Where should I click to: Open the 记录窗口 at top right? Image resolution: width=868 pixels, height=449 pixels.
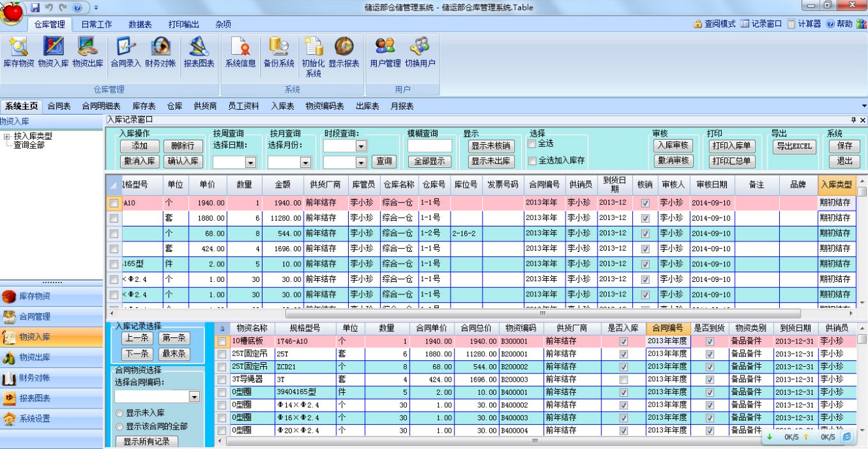[761, 24]
